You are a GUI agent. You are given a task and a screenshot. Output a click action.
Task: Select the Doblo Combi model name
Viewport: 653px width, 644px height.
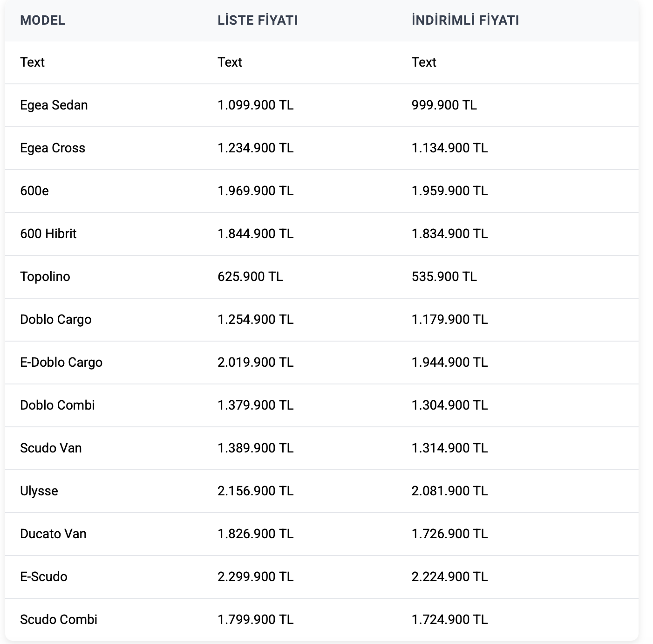[x=57, y=405]
